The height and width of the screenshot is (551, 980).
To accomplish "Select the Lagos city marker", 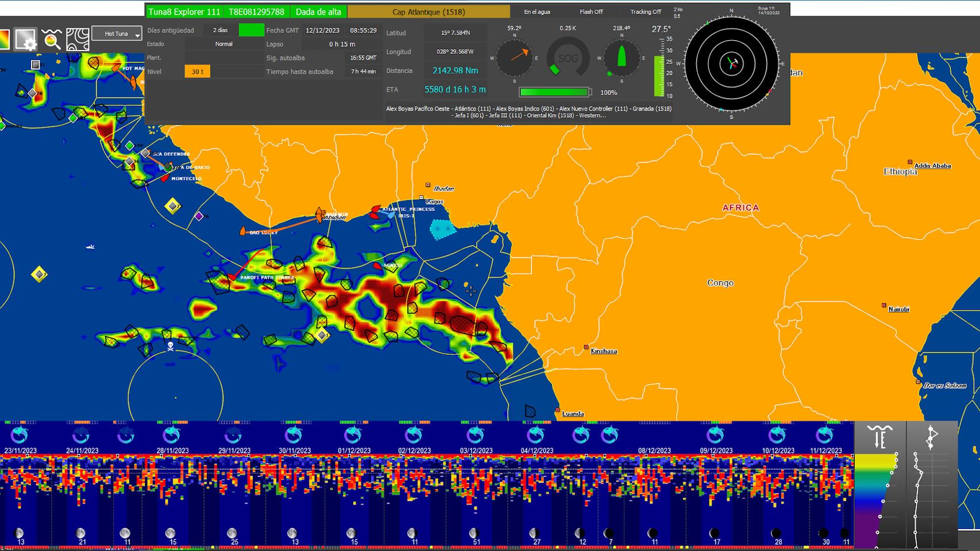I will click(421, 198).
